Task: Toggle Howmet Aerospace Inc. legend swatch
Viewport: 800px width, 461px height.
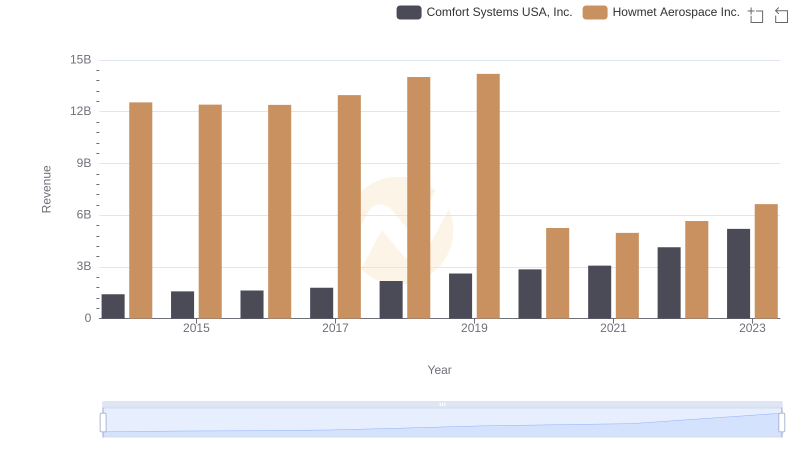Action: coord(595,12)
